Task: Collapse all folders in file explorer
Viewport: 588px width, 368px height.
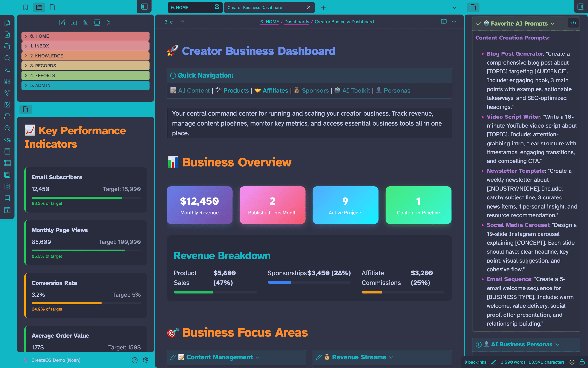Action: click(x=109, y=23)
